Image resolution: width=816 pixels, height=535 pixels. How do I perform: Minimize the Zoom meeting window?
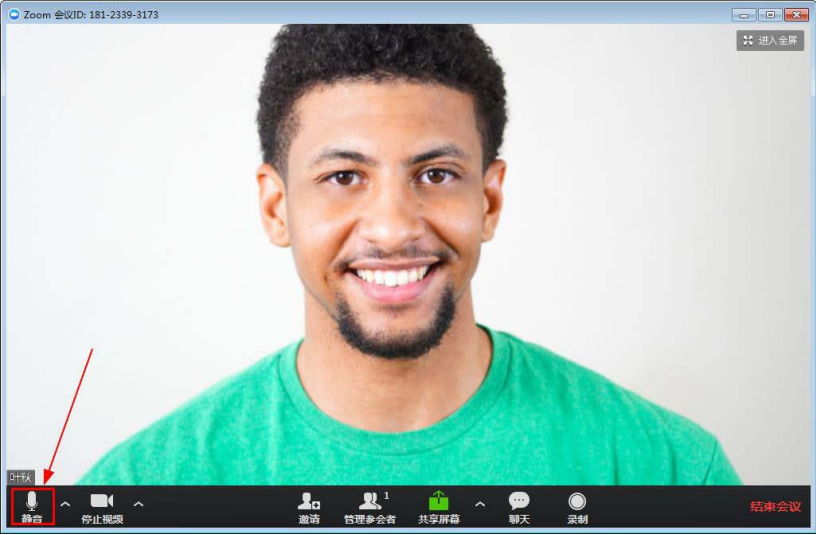pyautogui.click(x=744, y=15)
